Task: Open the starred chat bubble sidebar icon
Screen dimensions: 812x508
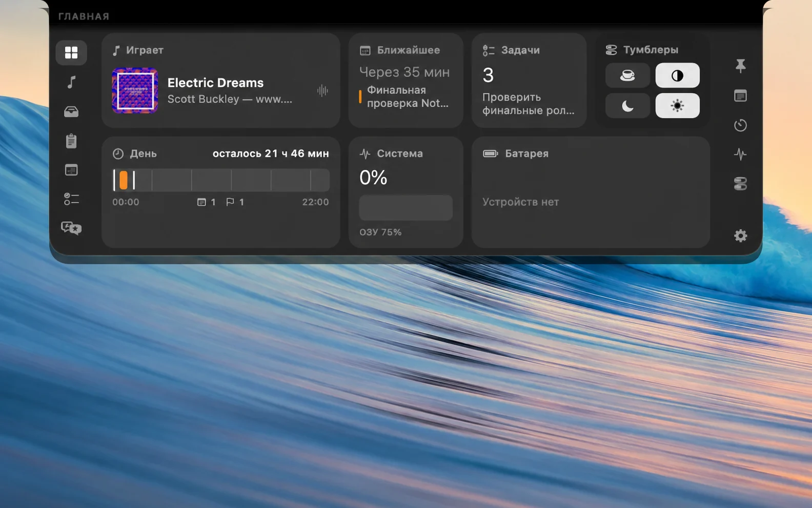Action: pos(71,228)
